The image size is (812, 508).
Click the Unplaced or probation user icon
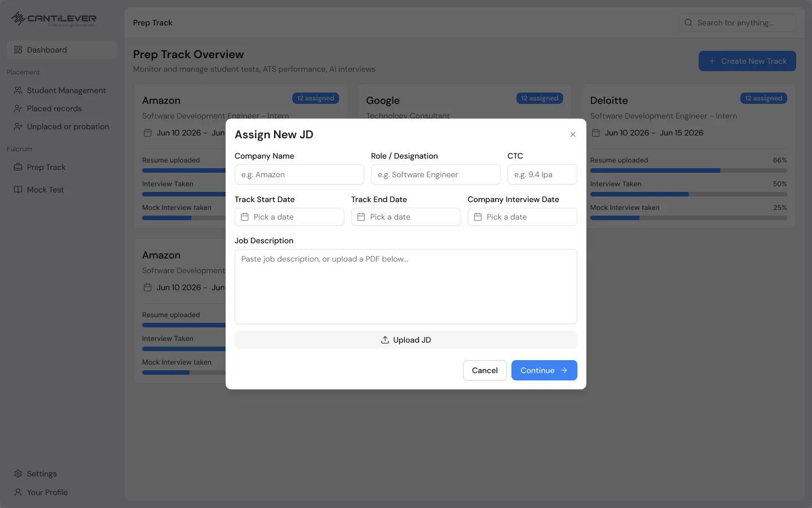tap(18, 126)
